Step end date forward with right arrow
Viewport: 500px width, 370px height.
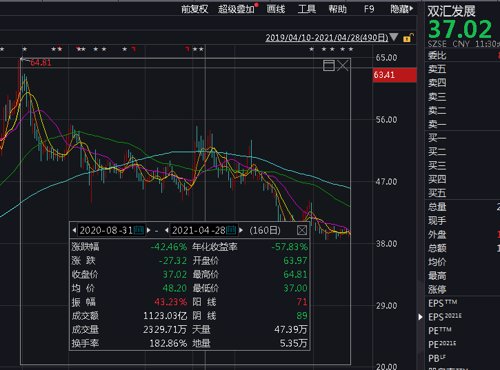(x=241, y=230)
